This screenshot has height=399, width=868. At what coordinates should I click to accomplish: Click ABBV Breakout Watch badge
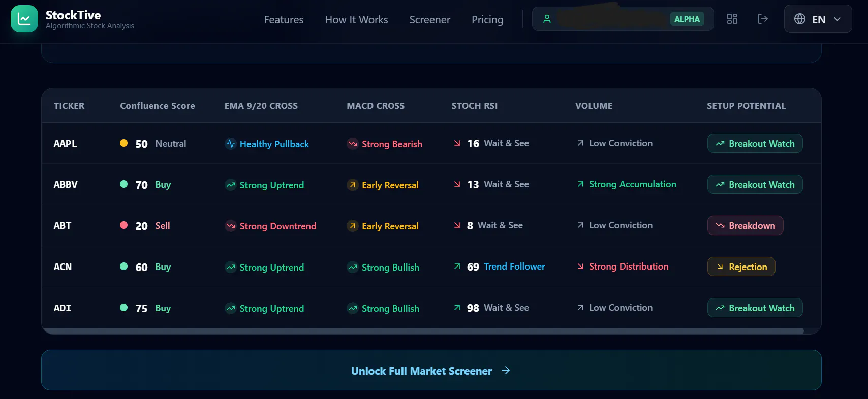click(x=755, y=184)
